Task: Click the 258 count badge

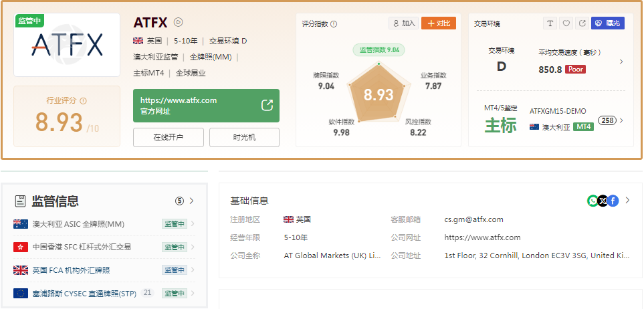Action: 607,120
